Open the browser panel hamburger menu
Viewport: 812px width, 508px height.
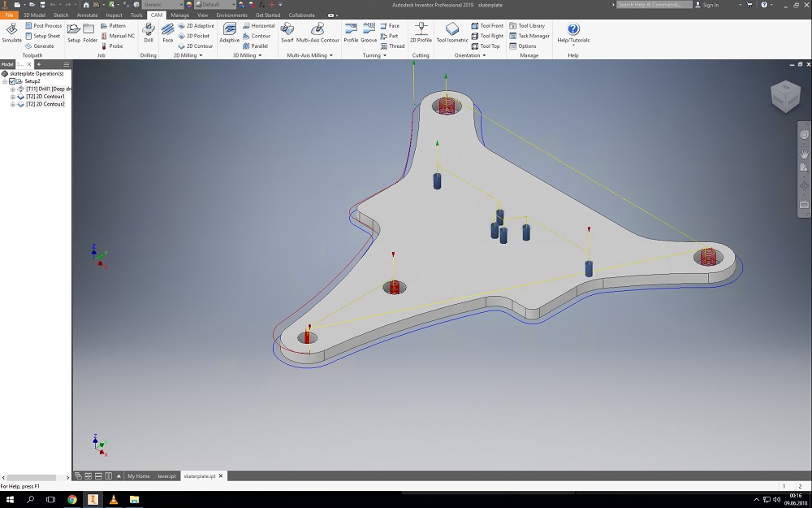[x=67, y=64]
